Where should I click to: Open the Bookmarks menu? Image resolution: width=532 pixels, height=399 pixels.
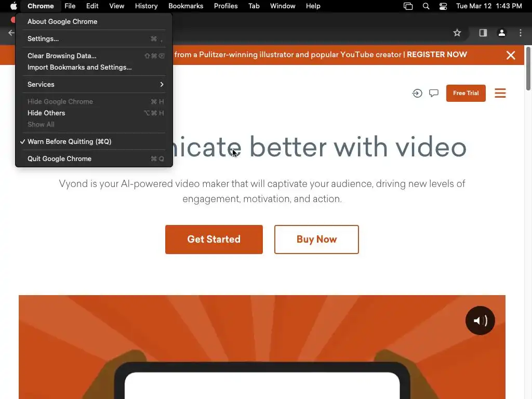point(186,6)
